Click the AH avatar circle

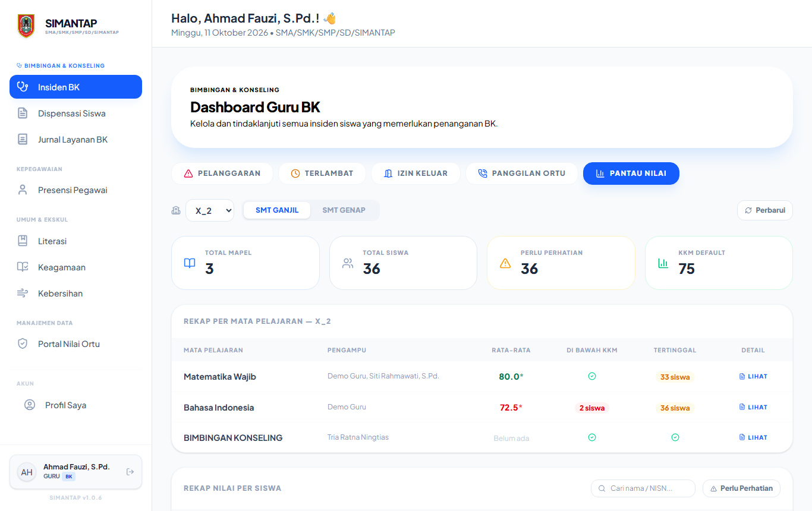[x=27, y=472]
